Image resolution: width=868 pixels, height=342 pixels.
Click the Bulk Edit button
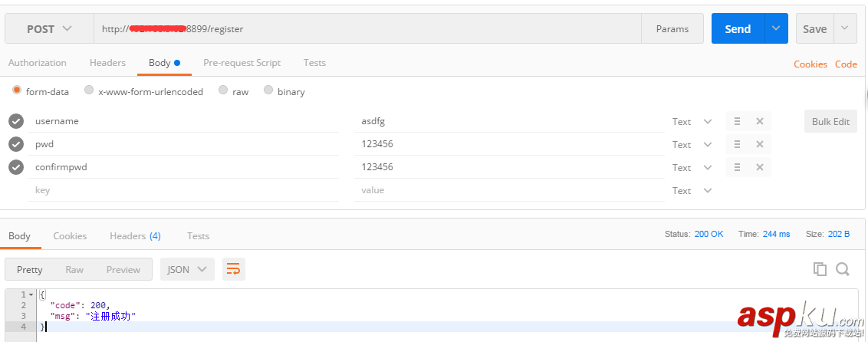pos(830,121)
